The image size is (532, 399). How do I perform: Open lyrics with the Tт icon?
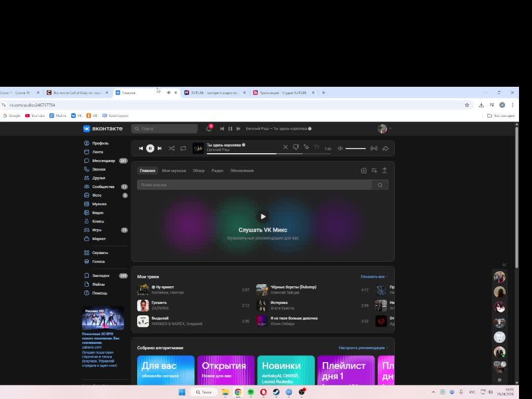(316, 147)
